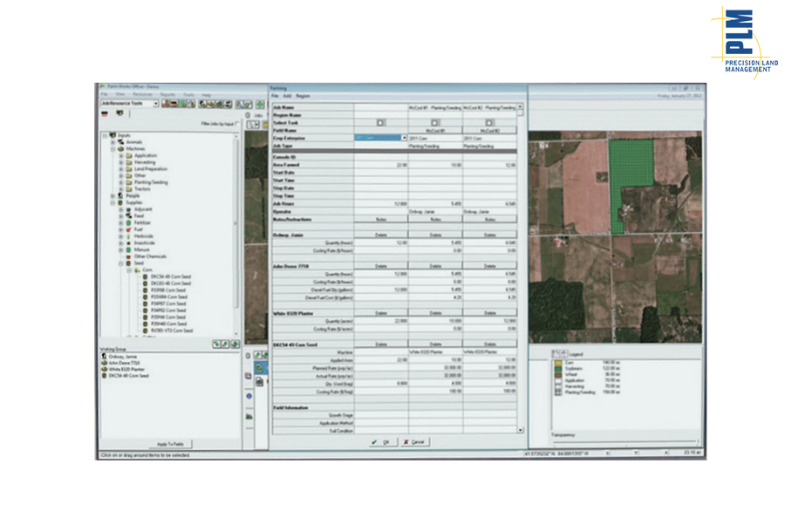Expand the Animals tree node
This screenshot has width=785, height=532.
(113, 142)
